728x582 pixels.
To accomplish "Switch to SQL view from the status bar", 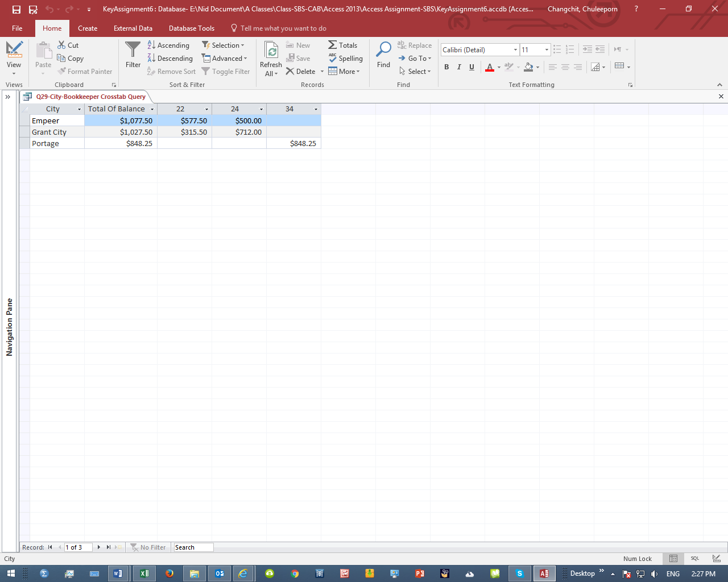I will [x=694, y=558].
